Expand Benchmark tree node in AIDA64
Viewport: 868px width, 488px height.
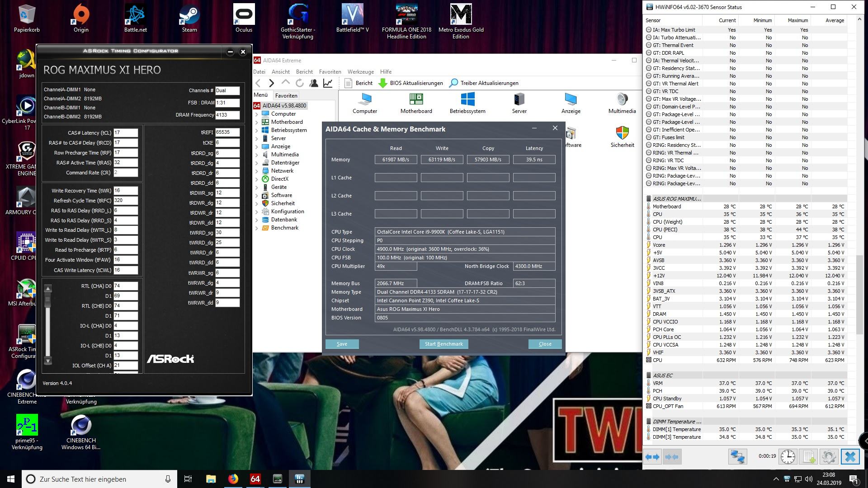point(257,228)
